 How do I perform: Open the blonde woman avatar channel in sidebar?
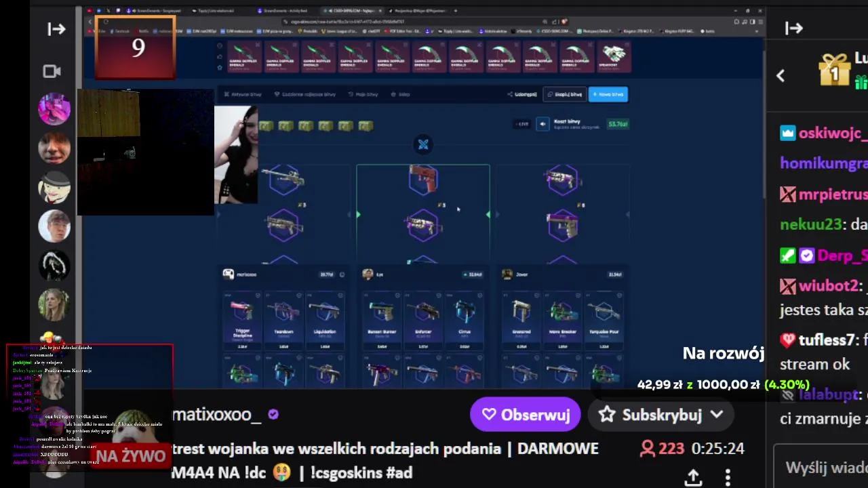[54, 305]
